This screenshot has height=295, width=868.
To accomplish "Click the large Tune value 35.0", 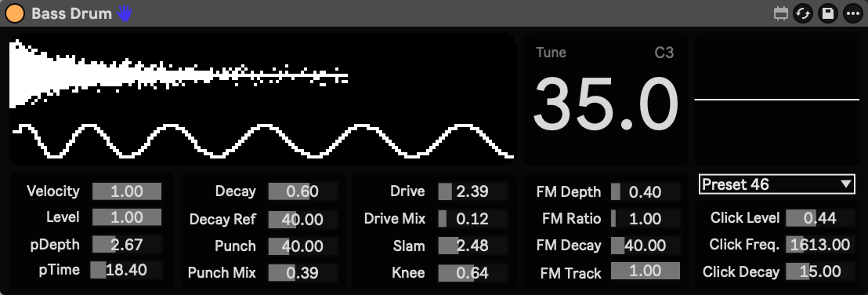I will 606,105.
